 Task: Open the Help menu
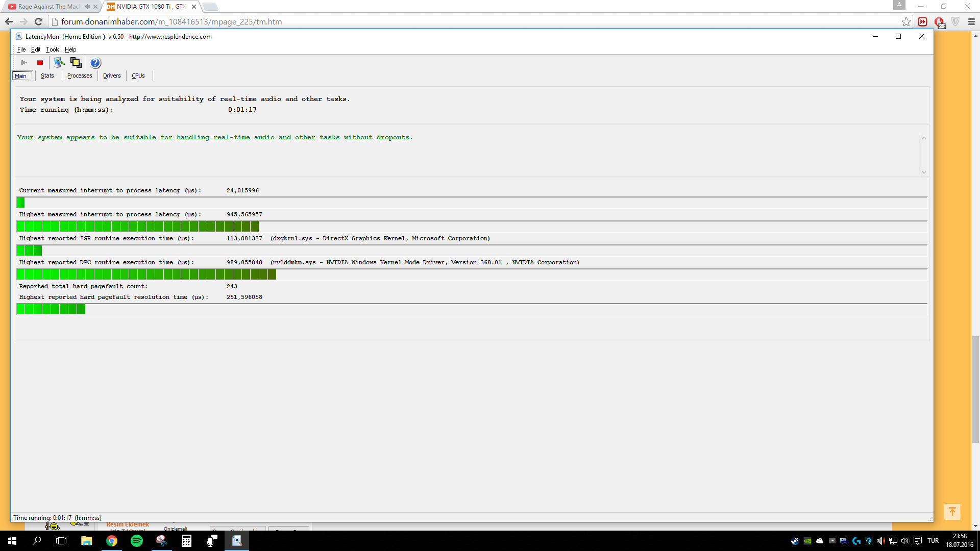point(70,49)
